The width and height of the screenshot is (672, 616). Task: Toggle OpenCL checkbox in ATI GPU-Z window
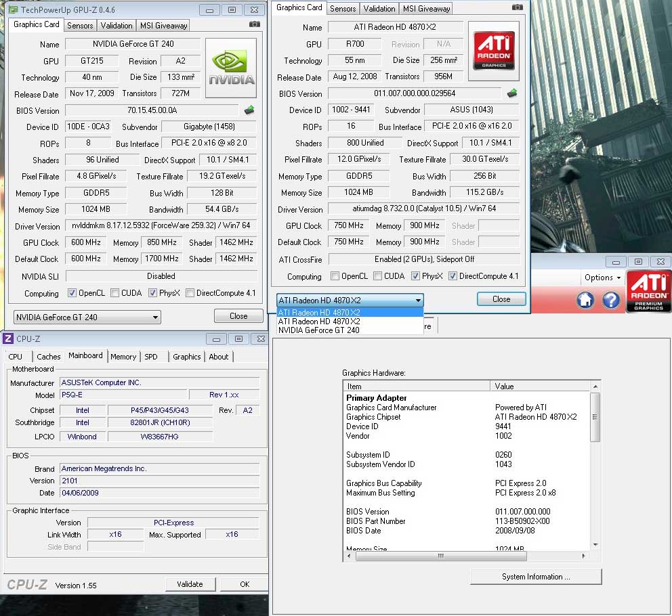click(x=335, y=276)
